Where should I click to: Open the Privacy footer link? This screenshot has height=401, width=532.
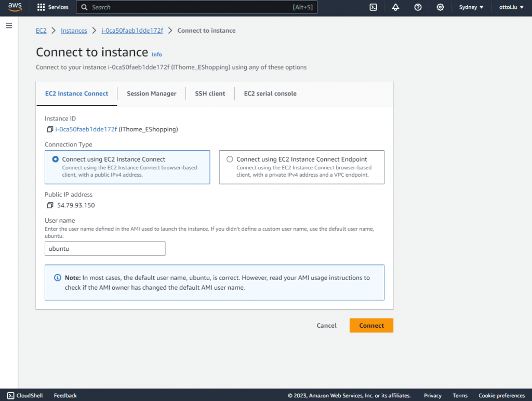[x=433, y=396]
